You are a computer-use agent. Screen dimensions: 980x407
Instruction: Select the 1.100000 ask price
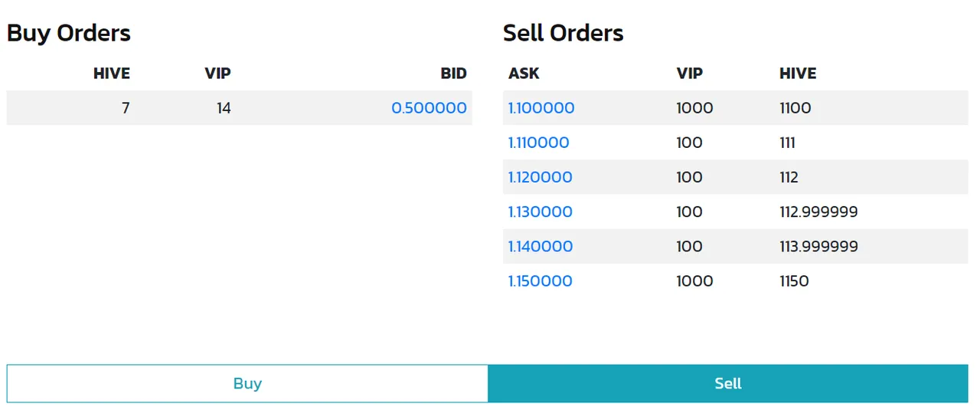541,108
